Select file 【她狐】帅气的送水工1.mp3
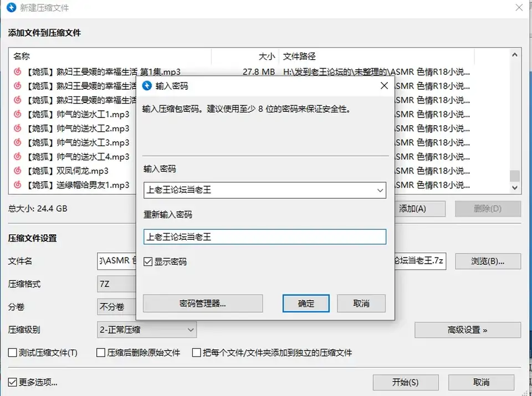Viewport: 532px width, 396px height. [x=78, y=115]
